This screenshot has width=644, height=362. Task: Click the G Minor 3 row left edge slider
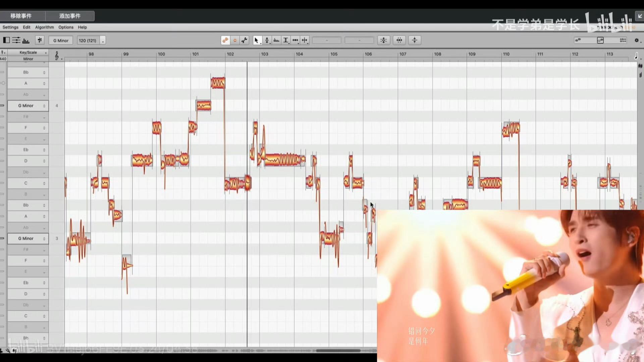coord(2,238)
